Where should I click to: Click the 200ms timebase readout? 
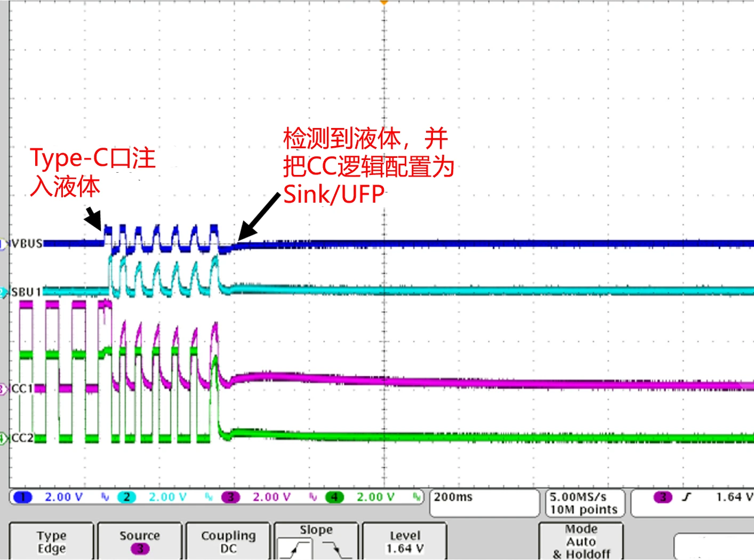point(483,503)
